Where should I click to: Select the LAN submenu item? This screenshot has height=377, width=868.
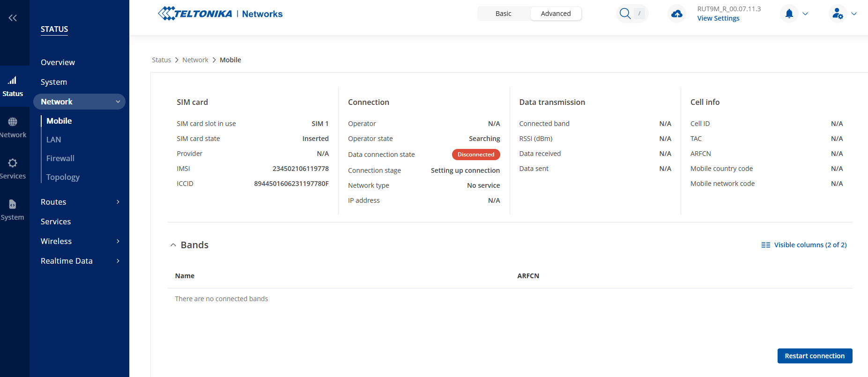click(x=53, y=140)
